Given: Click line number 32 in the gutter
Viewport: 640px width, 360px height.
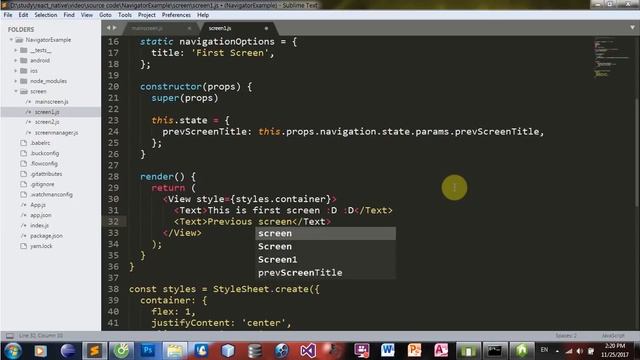Looking at the screenshot, I should 113,222.
